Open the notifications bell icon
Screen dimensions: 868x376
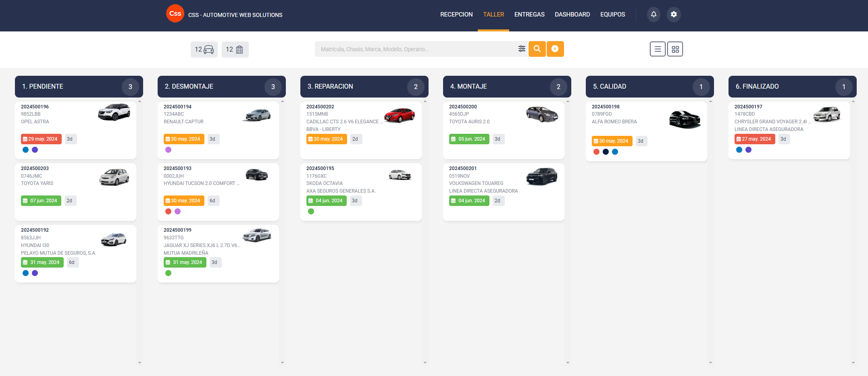pos(654,15)
